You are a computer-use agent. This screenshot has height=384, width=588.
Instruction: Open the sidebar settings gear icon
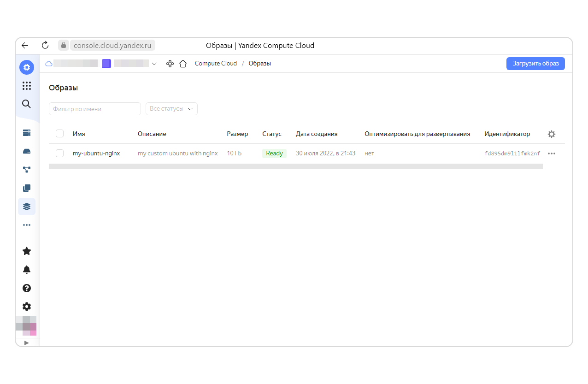pyautogui.click(x=27, y=307)
